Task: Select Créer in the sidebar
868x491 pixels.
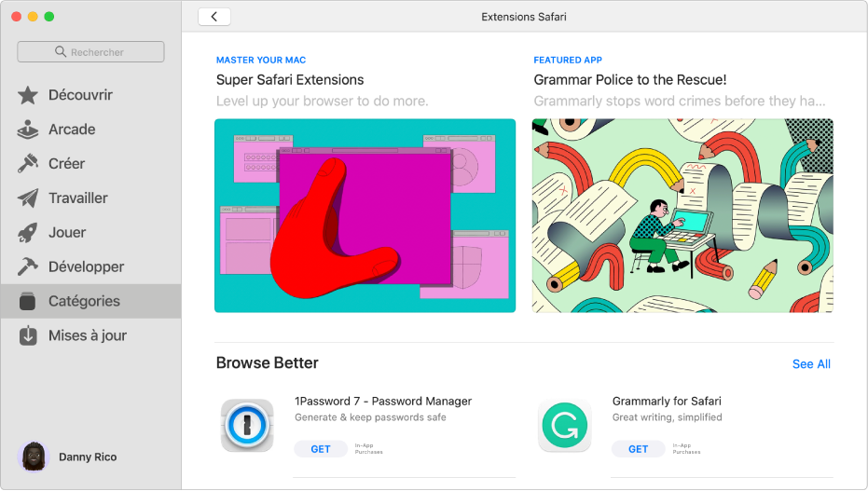Action: (x=66, y=164)
